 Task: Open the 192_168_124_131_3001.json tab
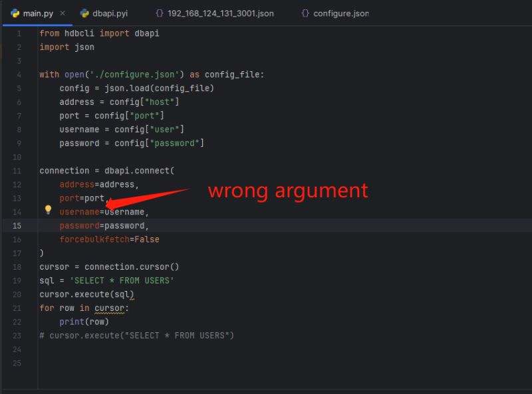pyautogui.click(x=215, y=13)
